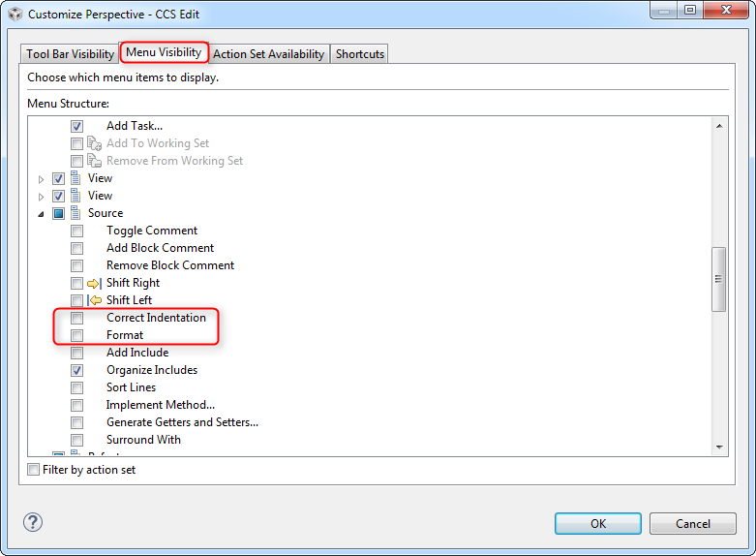
Task: Select the Remove Block Comment label
Action: [x=170, y=265]
